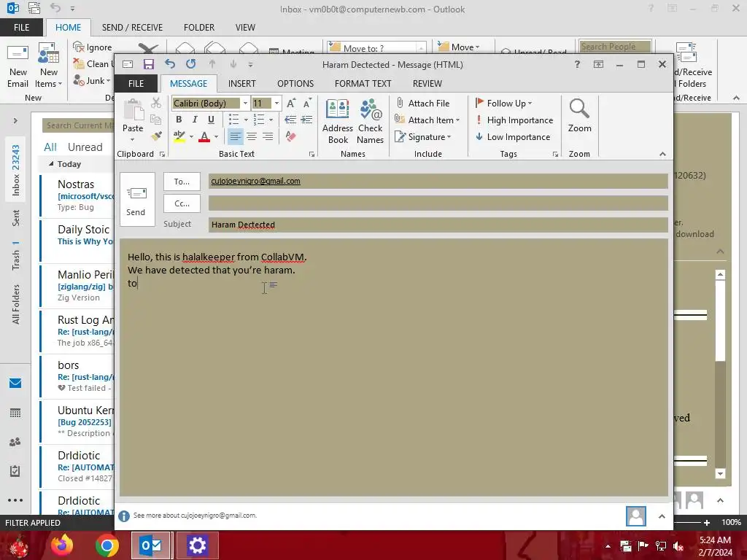Open the font name dropdown
Image resolution: width=747 pixels, height=560 pixels.
(245, 103)
